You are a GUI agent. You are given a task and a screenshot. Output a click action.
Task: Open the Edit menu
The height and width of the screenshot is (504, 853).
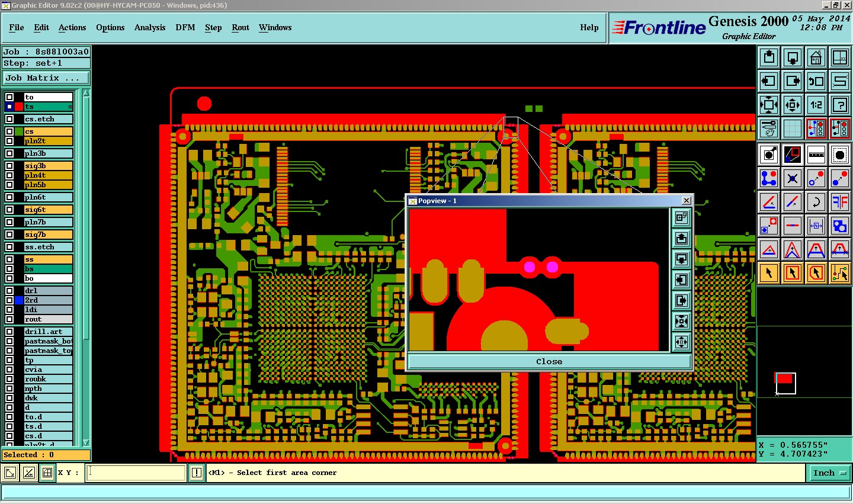point(41,27)
